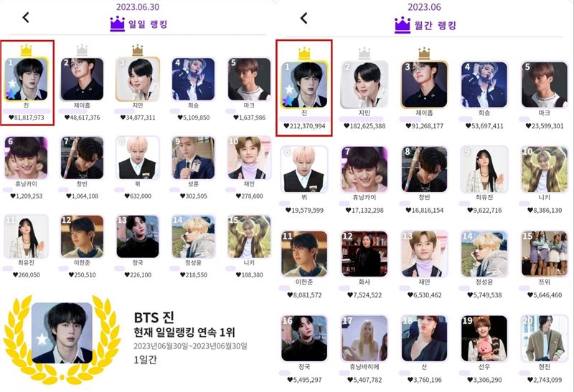Click the gold crown above daily rank 1

[27, 50]
